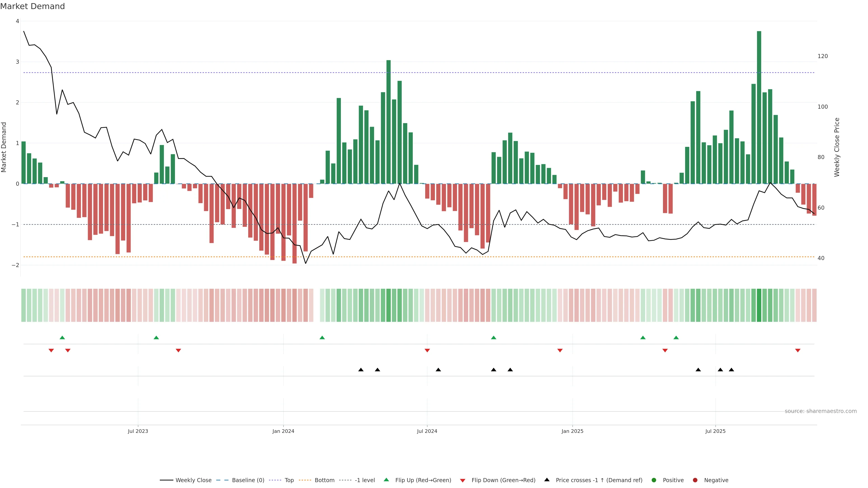Click the red Negative circle legend icon
Screen dimensions: 868x488
[x=695, y=480]
